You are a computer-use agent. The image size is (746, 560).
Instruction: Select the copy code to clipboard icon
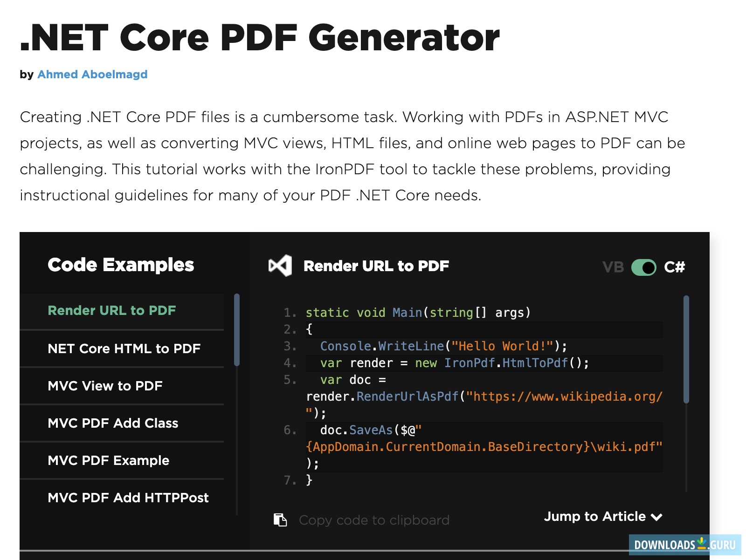pyautogui.click(x=280, y=520)
